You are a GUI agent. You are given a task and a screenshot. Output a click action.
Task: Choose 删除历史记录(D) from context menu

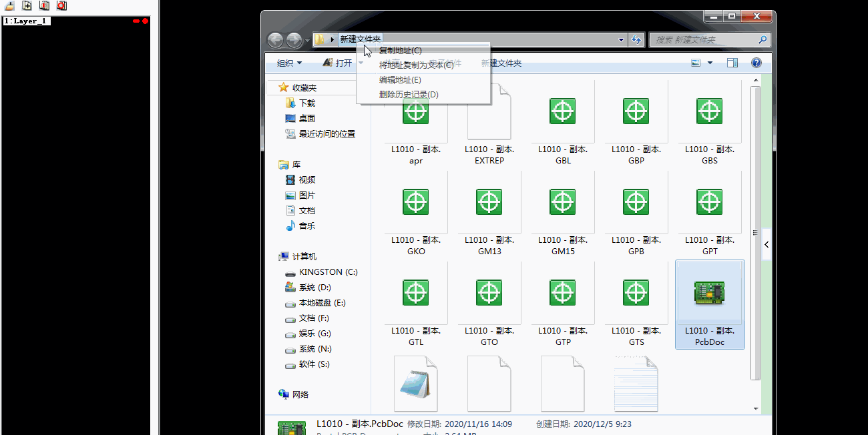pyautogui.click(x=409, y=95)
